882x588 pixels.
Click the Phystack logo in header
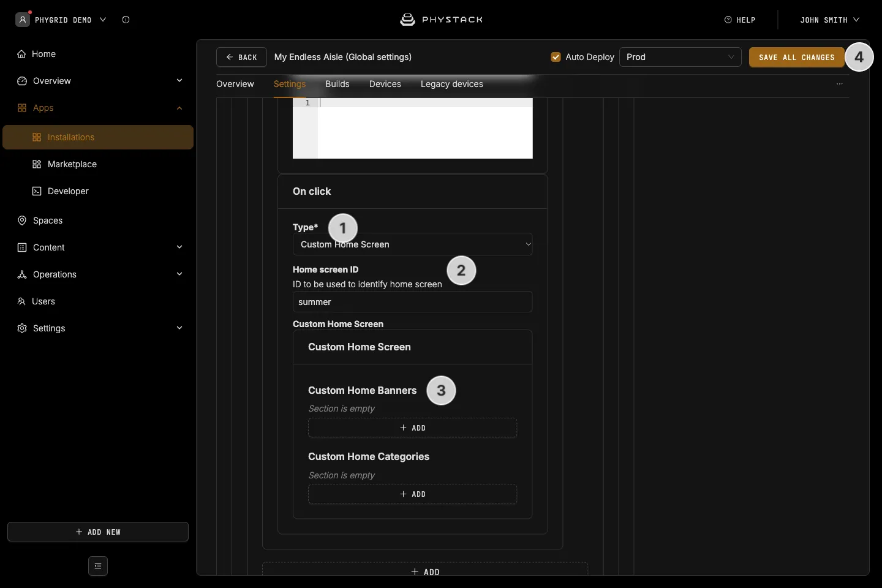tap(441, 20)
